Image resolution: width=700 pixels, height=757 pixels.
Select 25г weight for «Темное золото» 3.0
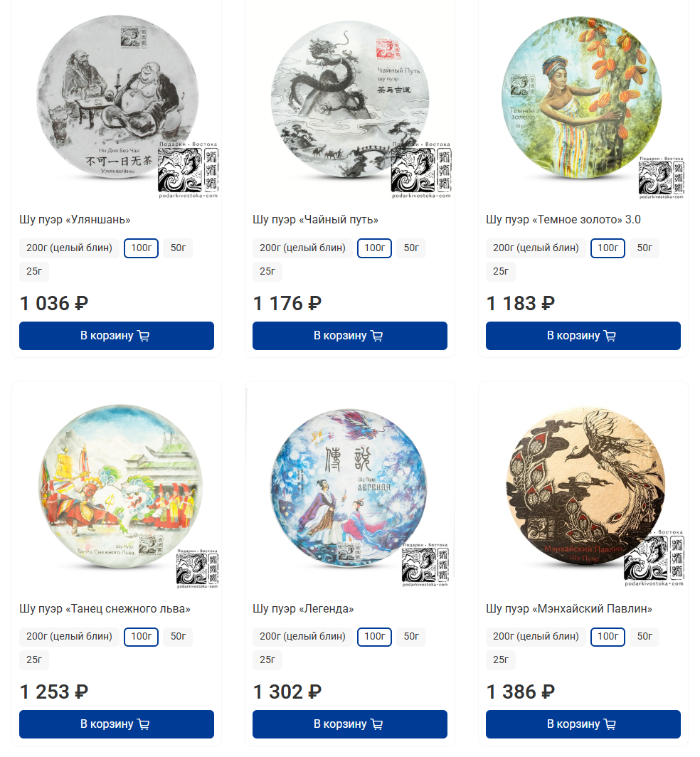click(x=501, y=271)
